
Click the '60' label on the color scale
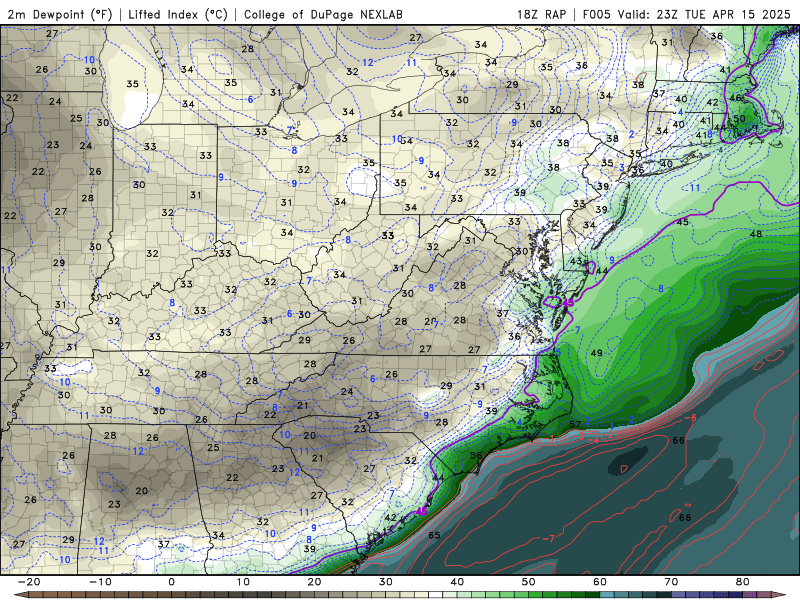coord(600,582)
